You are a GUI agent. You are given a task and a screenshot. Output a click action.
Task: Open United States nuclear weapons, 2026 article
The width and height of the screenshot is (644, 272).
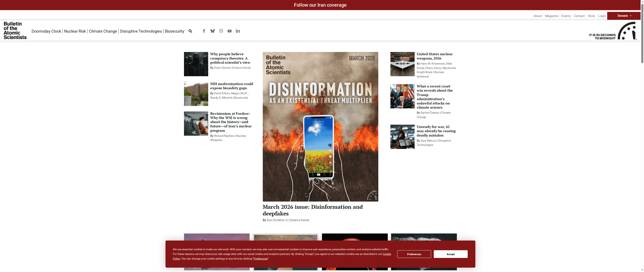[434, 56]
